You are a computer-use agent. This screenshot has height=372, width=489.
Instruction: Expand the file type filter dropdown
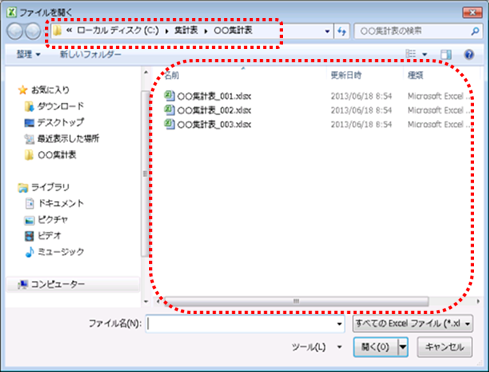point(413,323)
